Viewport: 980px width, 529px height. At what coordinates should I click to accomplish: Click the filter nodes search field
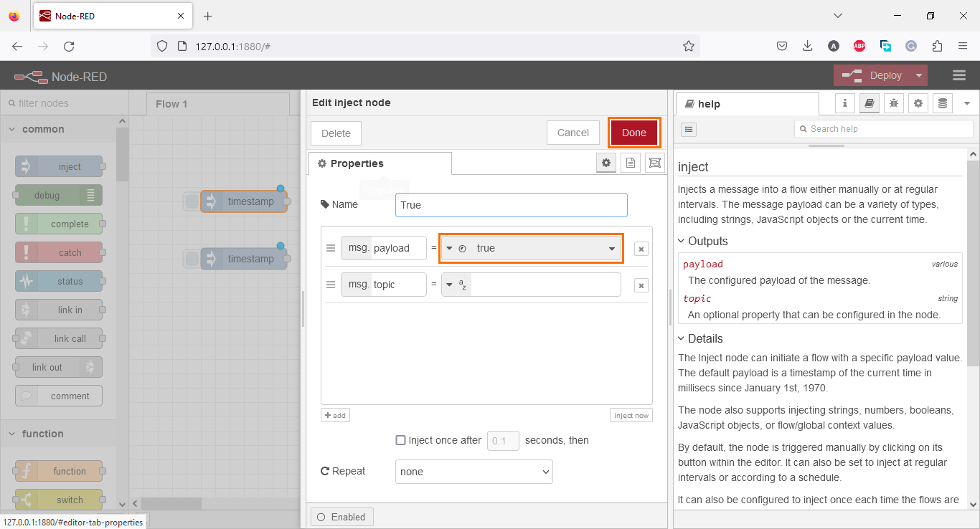[64, 103]
